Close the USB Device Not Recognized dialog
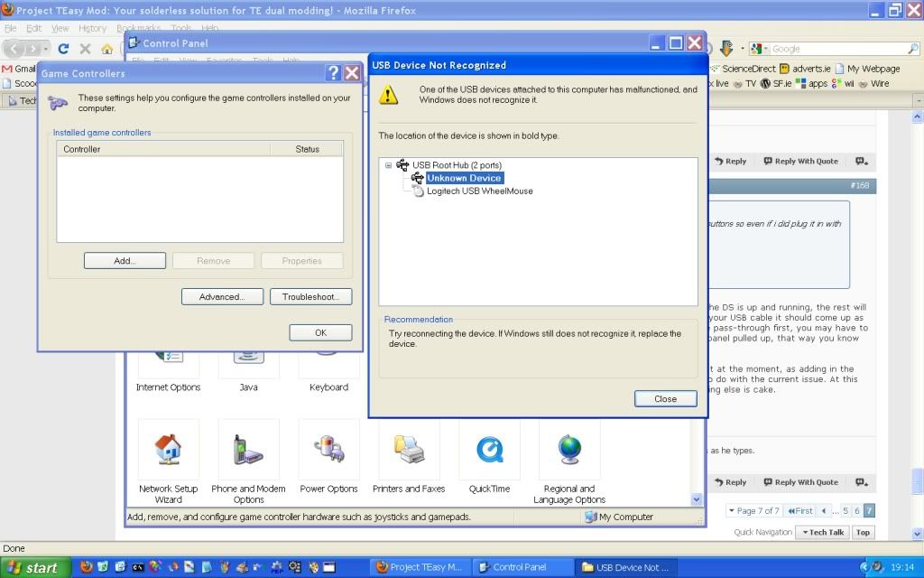924x578 pixels. [665, 398]
